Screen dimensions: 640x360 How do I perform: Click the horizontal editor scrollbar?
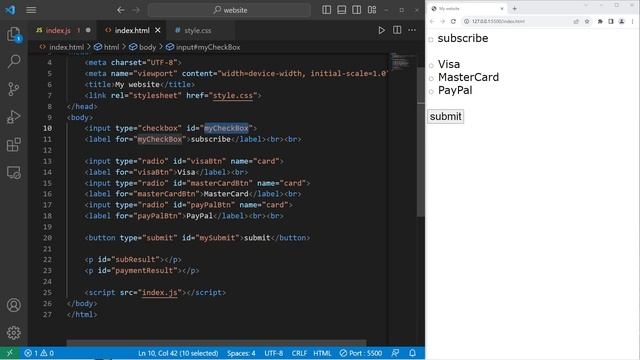click(216, 342)
